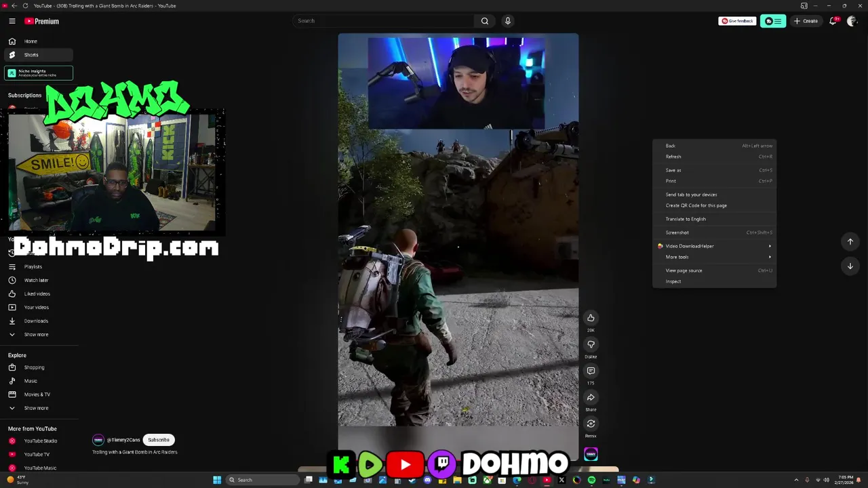Open the sound channel thumbnail below Remix
The image size is (868, 488).
pyautogui.click(x=591, y=455)
